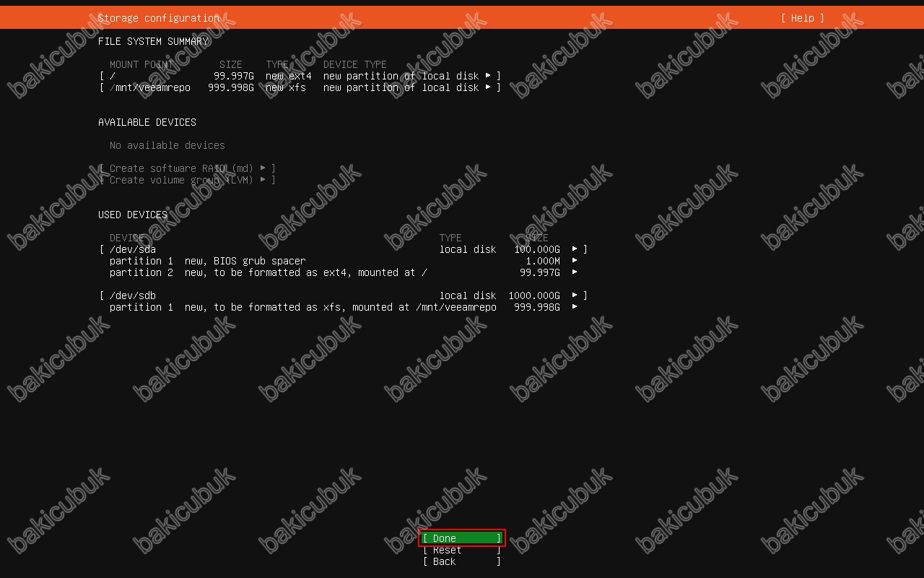924x578 pixels.
Task: Select sdb partition mounted at /mnt/veeamrepo
Action: click(x=303, y=307)
